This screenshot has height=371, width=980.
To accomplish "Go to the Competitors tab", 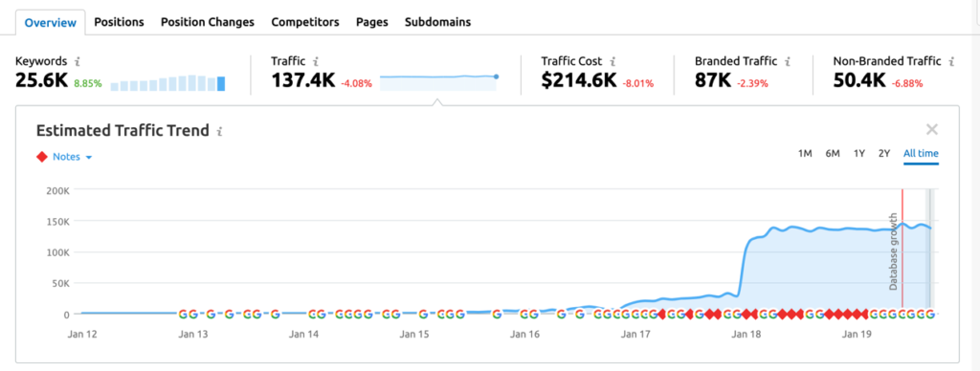I will coord(305,22).
